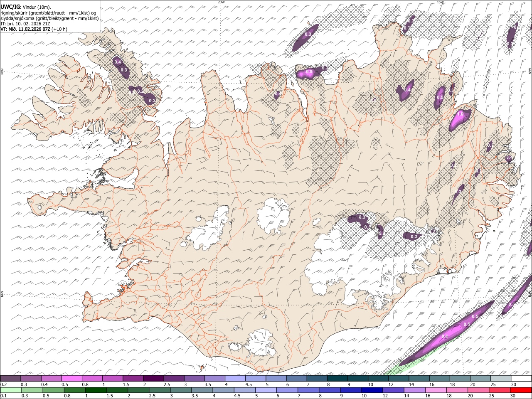Select lower legend swatch between 1 and 1.5

(x=95, y=390)
